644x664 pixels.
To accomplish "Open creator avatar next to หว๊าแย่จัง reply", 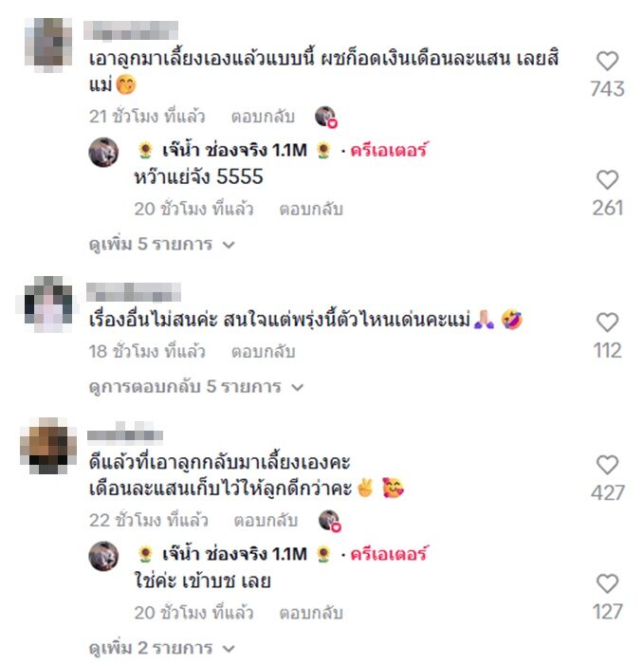I will pyautogui.click(x=103, y=153).
